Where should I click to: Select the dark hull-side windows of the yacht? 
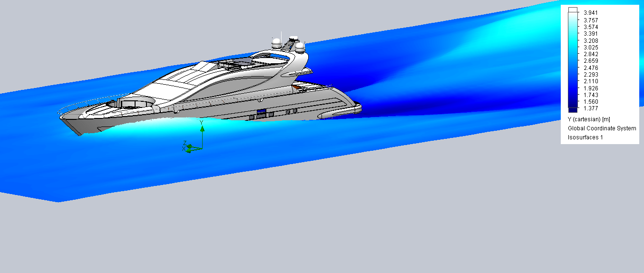pos(261,114)
